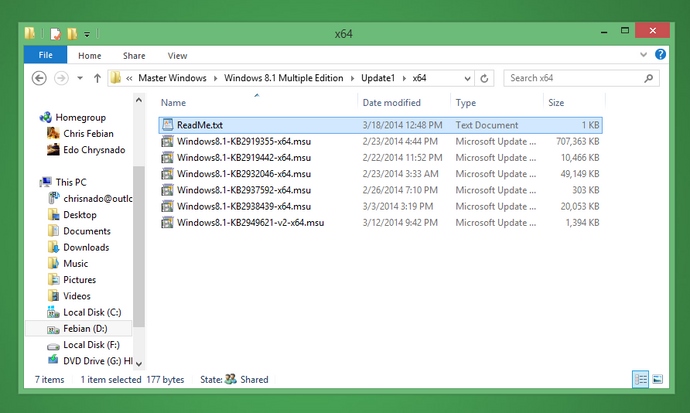Expand arrow after Update1 breadcrumb
This screenshot has width=690, height=413.
(x=404, y=78)
